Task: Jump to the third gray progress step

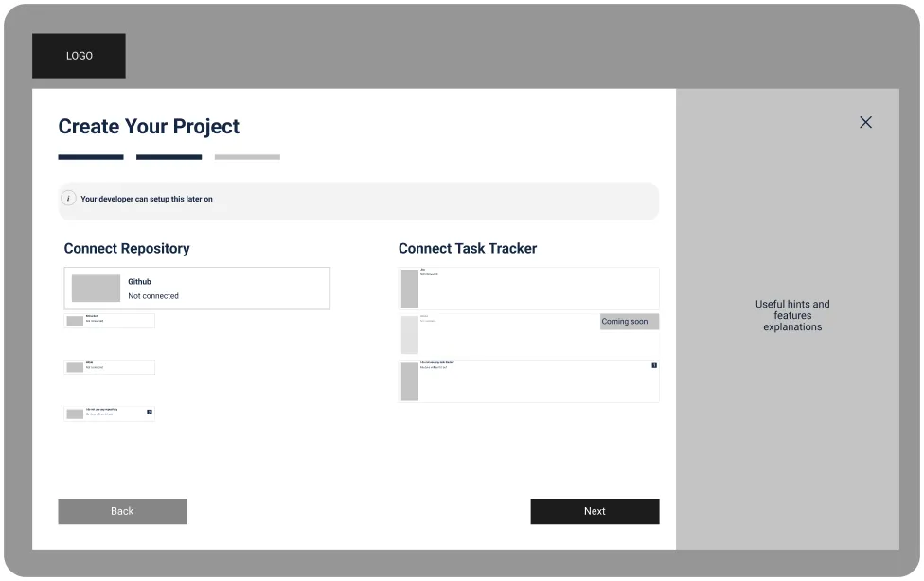Action: 247,157
